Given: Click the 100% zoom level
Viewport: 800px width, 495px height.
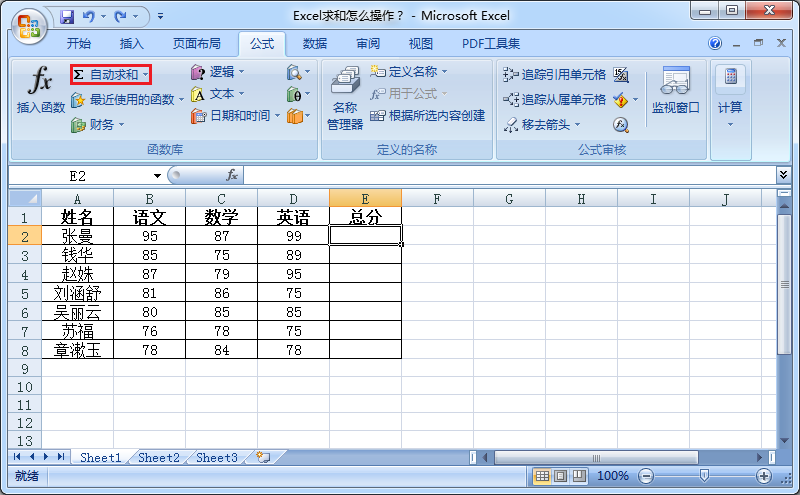Looking at the screenshot, I should (x=613, y=476).
